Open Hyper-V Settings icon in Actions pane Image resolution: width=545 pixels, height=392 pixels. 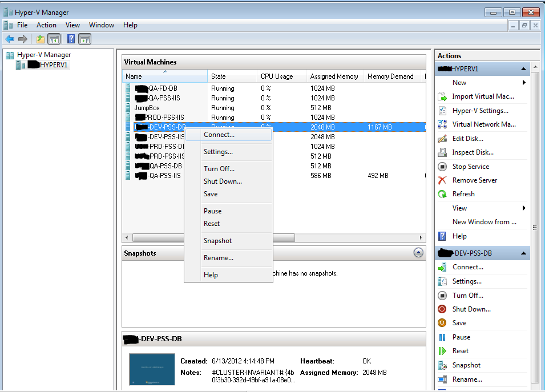tap(442, 111)
